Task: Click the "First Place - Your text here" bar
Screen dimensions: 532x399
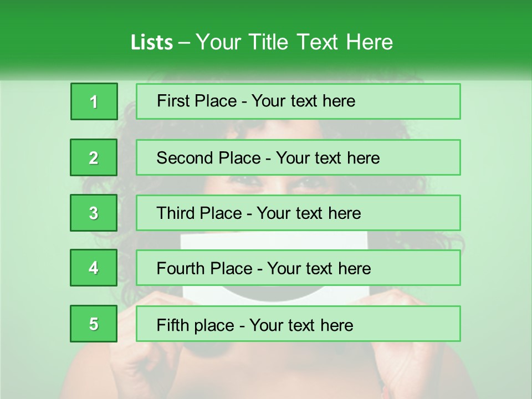Action: pos(298,101)
